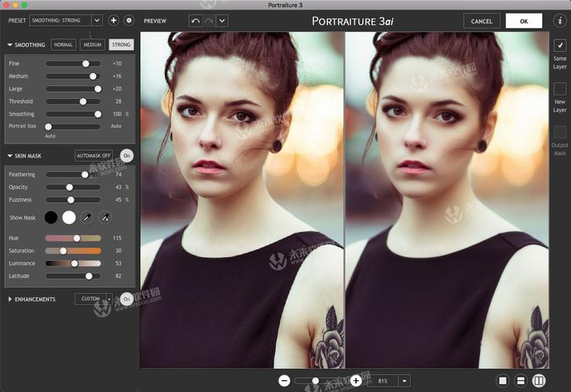This screenshot has width=571, height=392.
Task: Add a new preset with the plus icon
Action: coord(114,20)
